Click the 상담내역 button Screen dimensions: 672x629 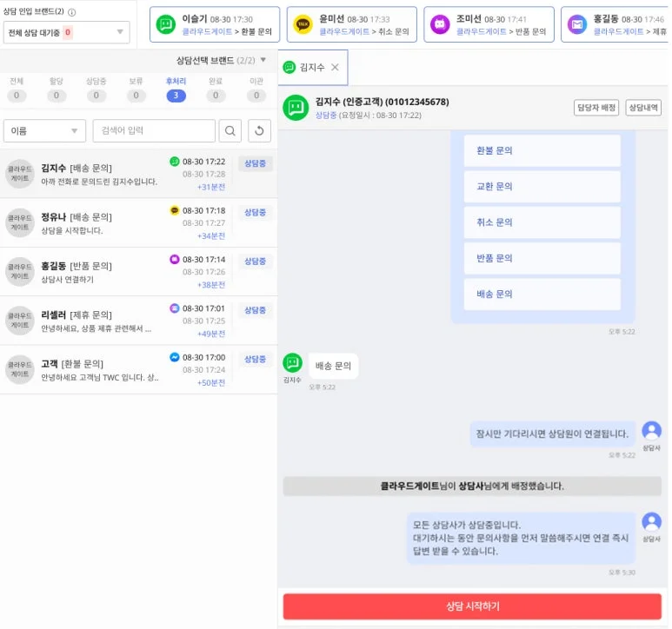pos(643,108)
